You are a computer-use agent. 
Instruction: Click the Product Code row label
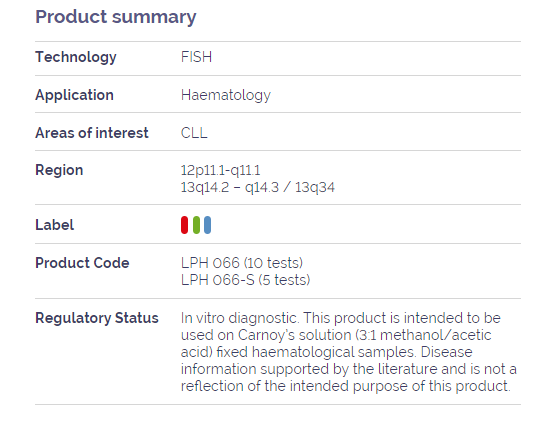[82, 263]
